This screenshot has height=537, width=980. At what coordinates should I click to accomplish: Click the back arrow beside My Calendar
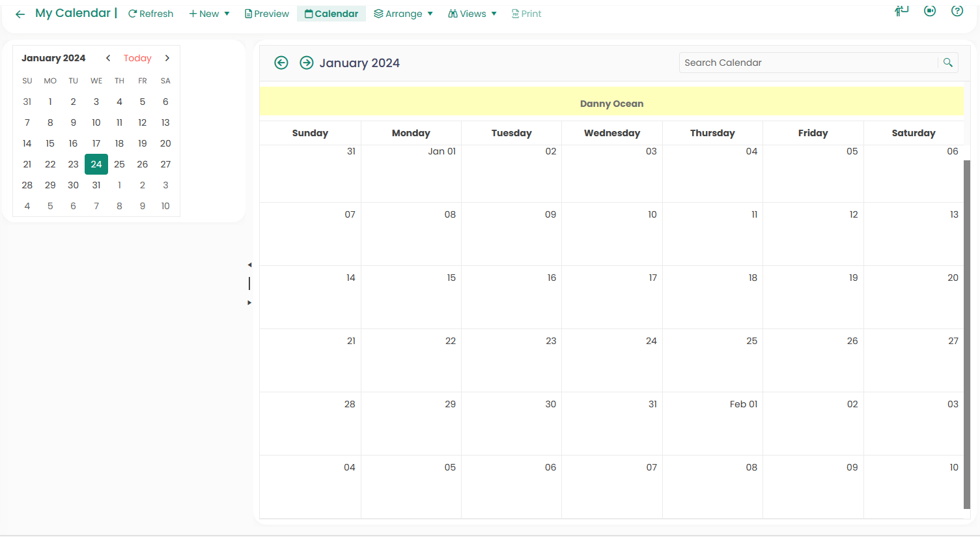click(x=20, y=14)
